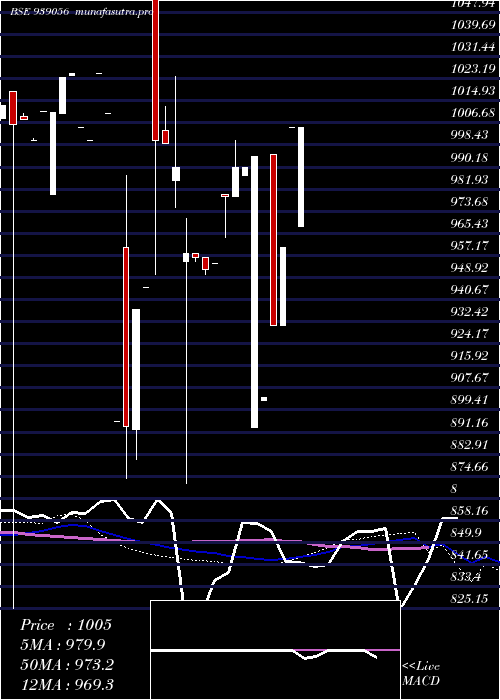
Task: Select the 50MA : 973.2 readout
Action: click(x=67, y=665)
